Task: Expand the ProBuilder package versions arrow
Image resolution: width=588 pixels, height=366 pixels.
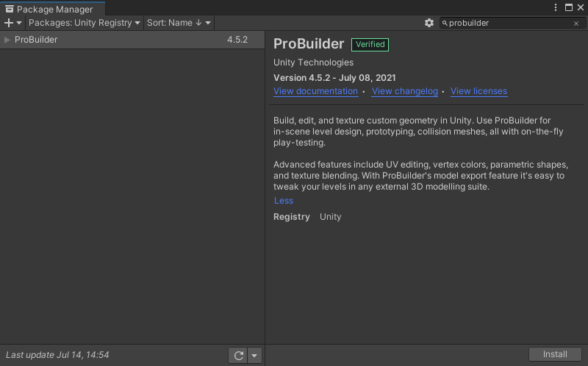Action: click(7, 40)
